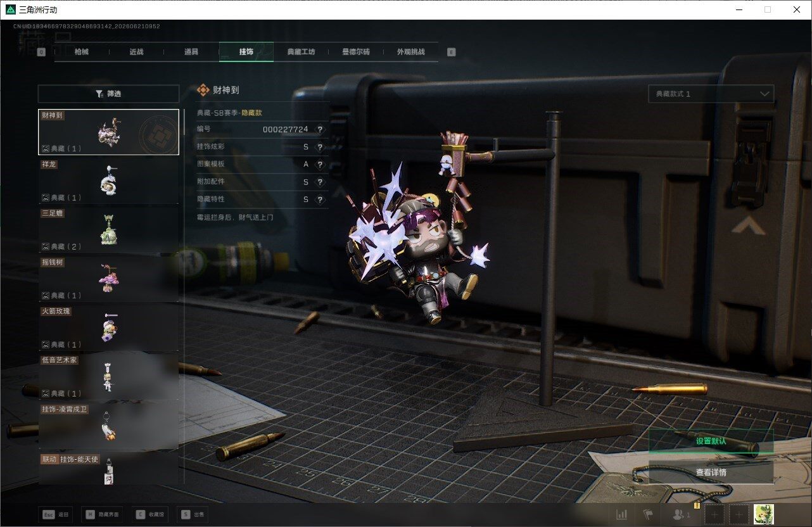
Task: Click the second plus teammate slot
Action: coord(739,515)
